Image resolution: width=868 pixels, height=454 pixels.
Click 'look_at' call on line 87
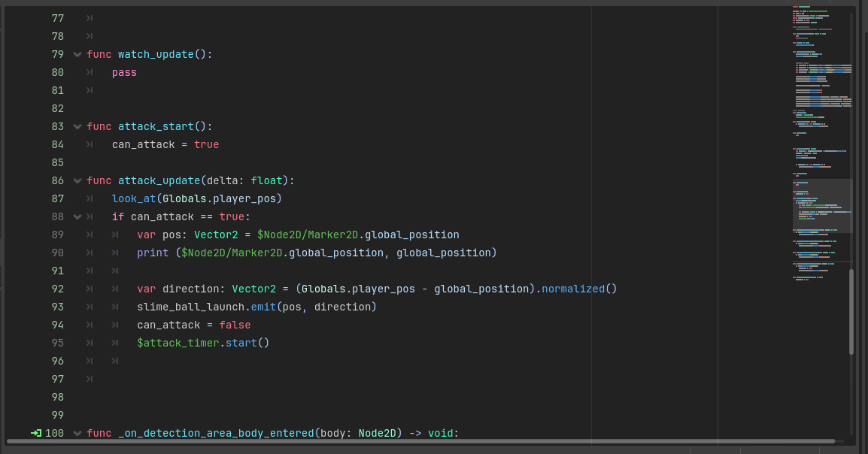pyautogui.click(x=134, y=198)
